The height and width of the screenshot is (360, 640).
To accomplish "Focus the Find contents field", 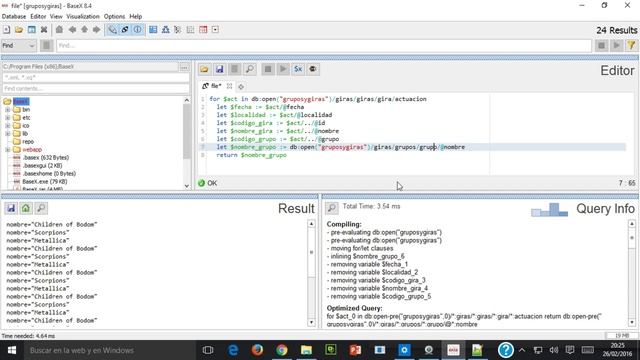I will 96,88.
